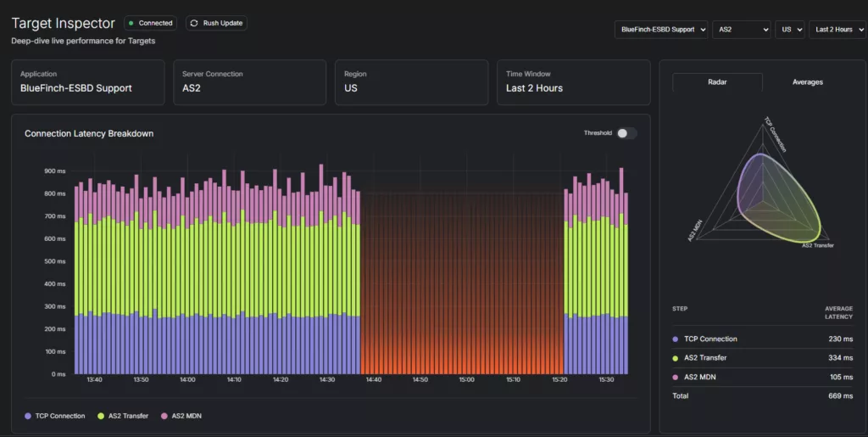Enable the Threshold toggle switch
The width and height of the screenshot is (868, 437).
point(626,133)
